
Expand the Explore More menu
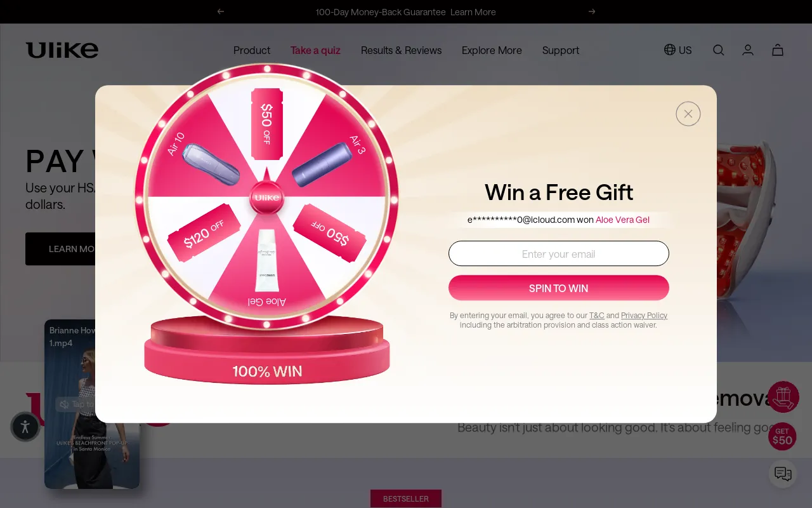pos(492,50)
